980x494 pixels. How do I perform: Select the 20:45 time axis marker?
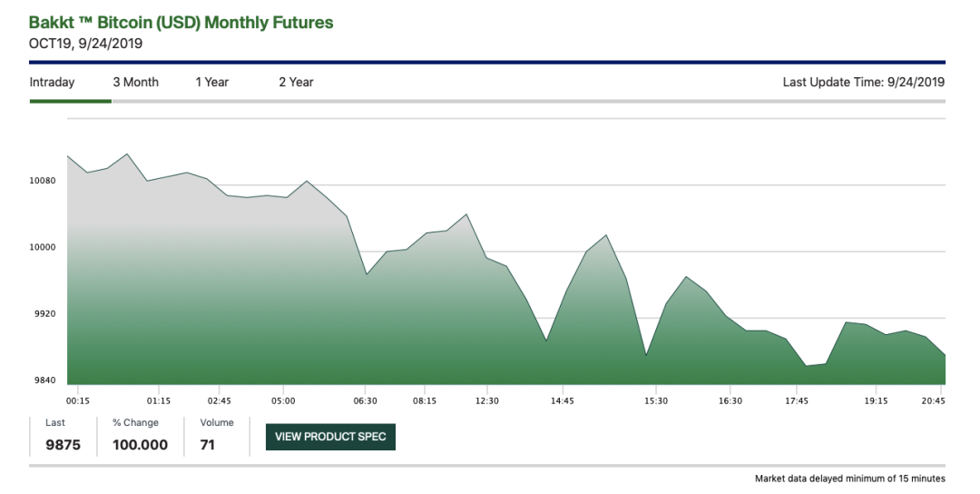click(933, 400)
